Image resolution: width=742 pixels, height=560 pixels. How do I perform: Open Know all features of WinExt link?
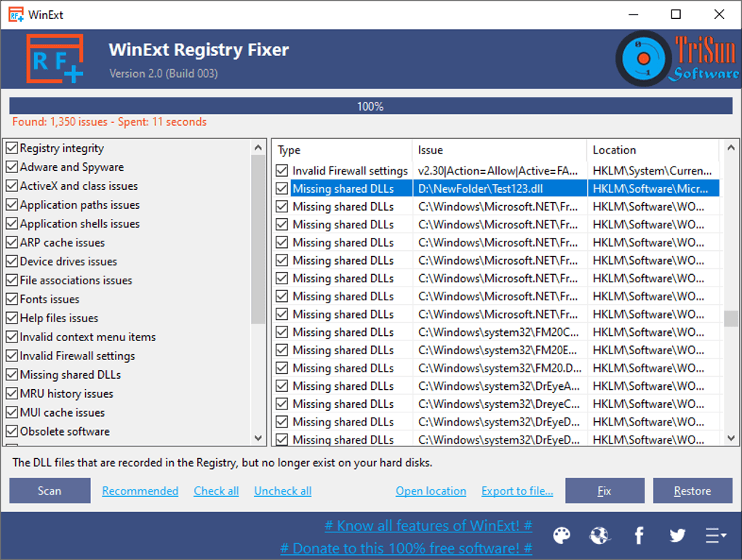(x=428, y=526)
